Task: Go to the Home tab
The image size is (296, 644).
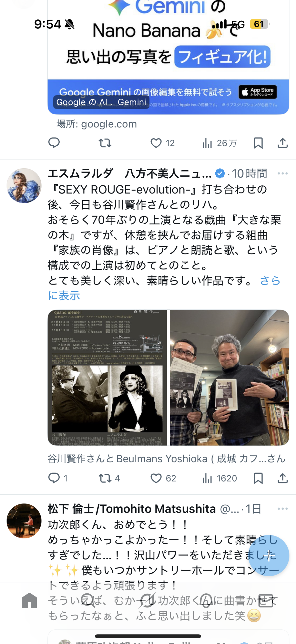Action: 29,600
